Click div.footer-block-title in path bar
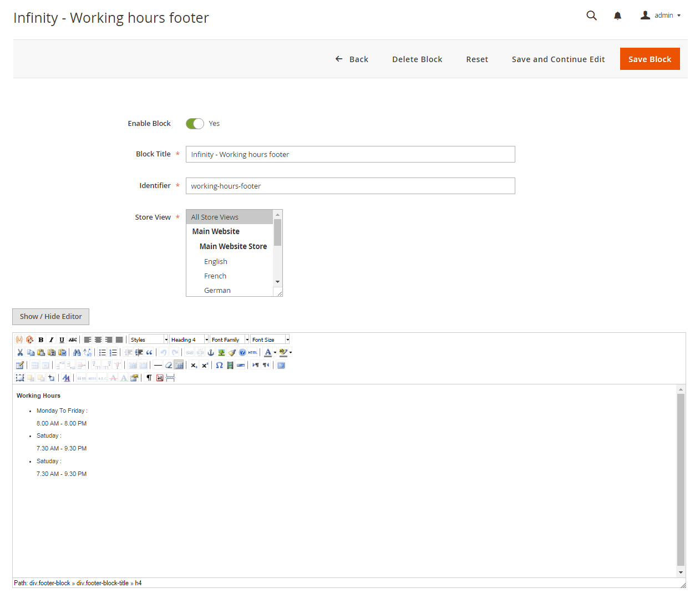700x593 pixels. pos(103,583)
